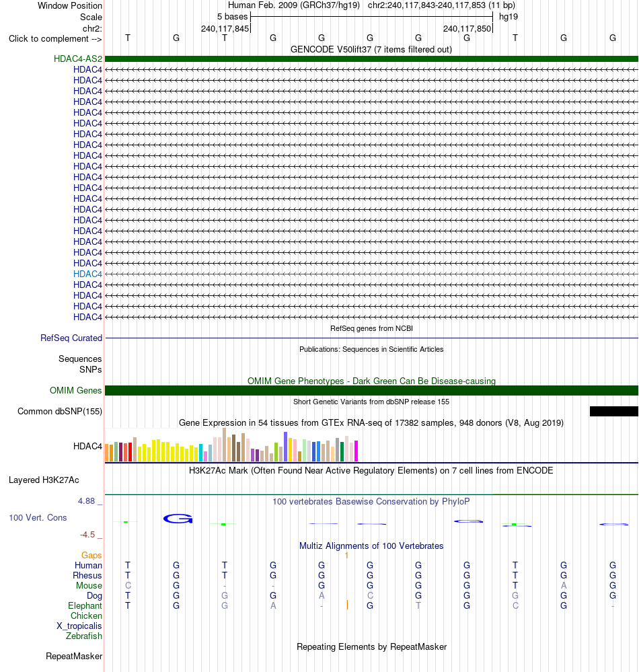639x672 pixels.
Task: Open 'Repeating Elements by RepeatMasker' track title
Action: [x=371, y=646]
